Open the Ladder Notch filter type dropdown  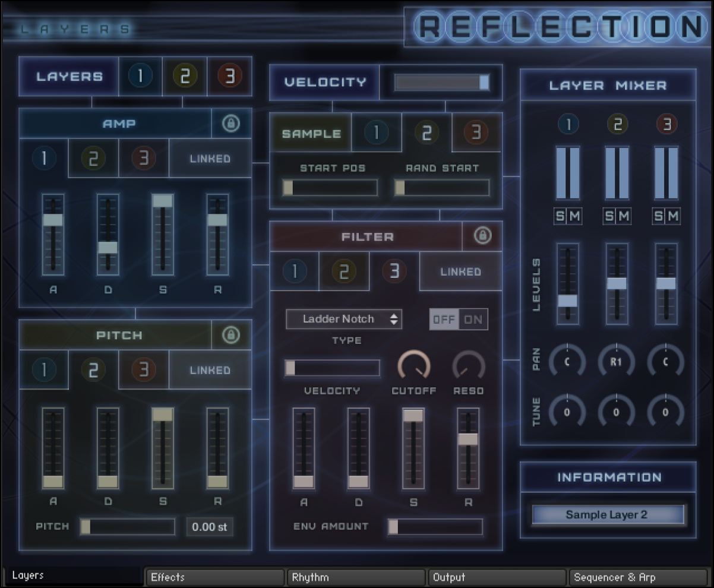coord(344,319)
